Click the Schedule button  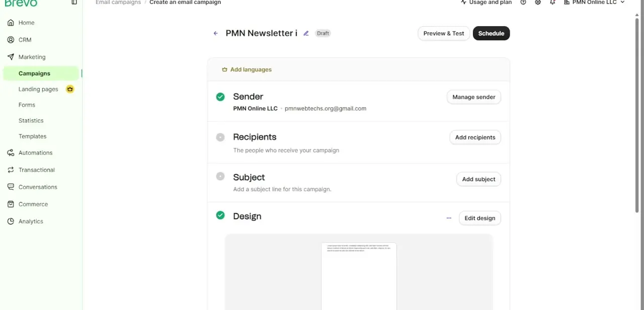(491, 33)
